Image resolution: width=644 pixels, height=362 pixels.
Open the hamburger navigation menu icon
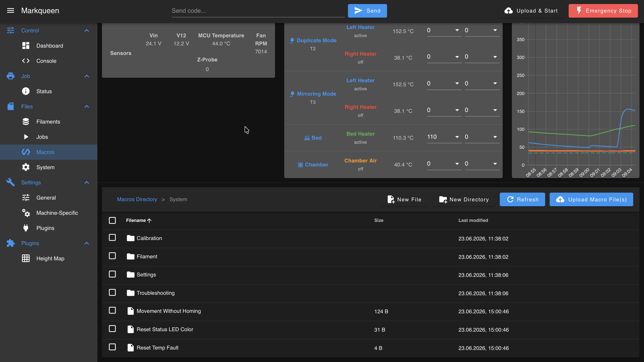[11, 11]
